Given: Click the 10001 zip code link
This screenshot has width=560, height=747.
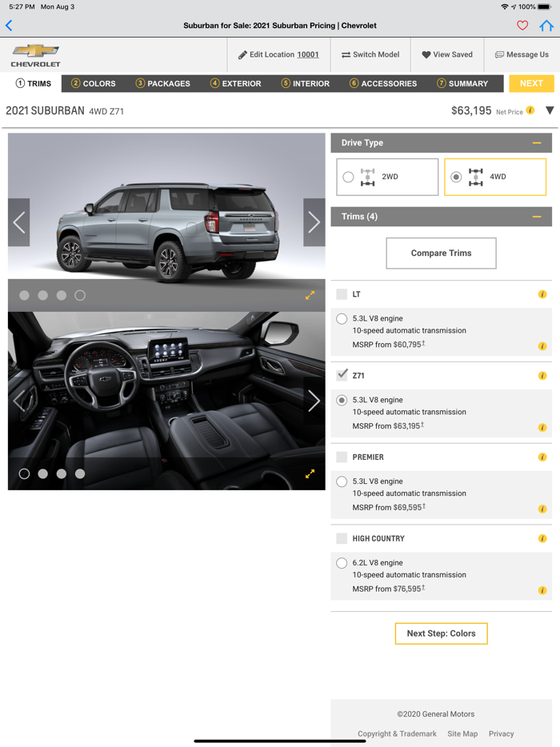Looking at the screenshot, I should (308, 55).
